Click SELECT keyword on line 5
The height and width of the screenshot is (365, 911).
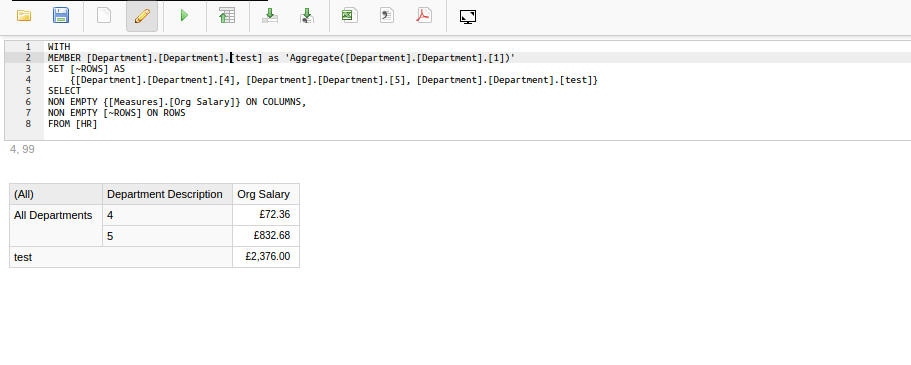(64, 91)
